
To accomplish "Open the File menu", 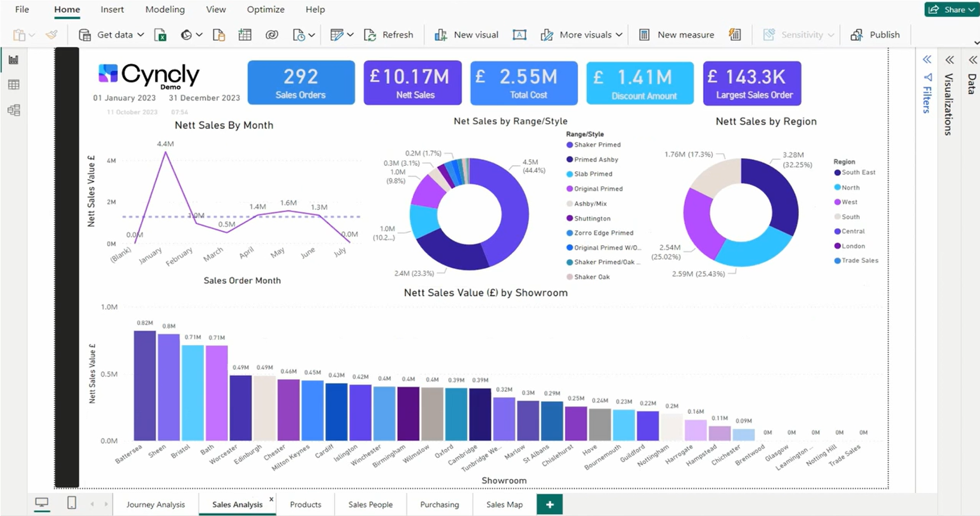I will pos(22,10).
